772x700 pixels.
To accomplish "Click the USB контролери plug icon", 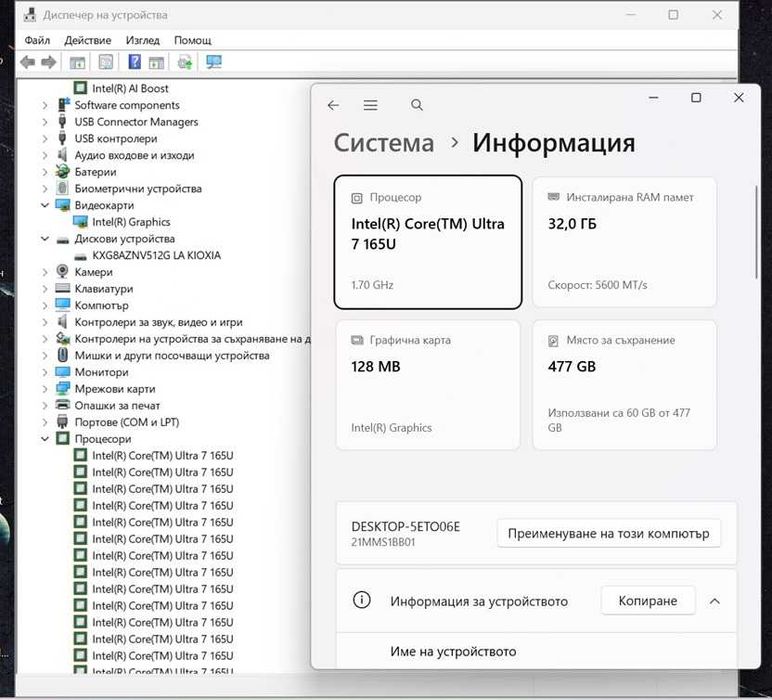I will coord(63,138).
